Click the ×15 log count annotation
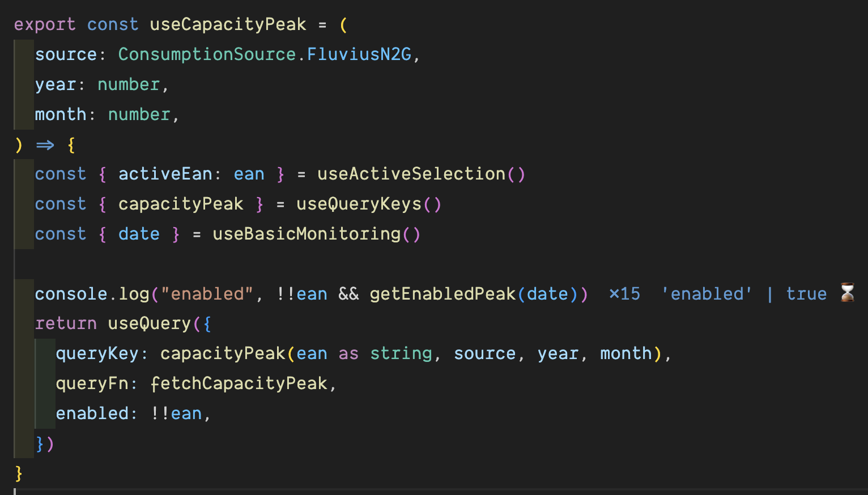 click(624, 294)
